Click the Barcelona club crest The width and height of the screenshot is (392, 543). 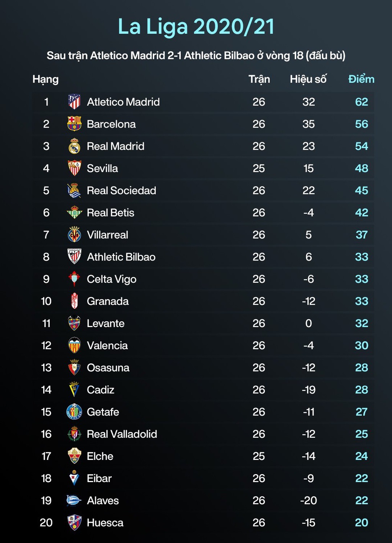pos(74,124)
